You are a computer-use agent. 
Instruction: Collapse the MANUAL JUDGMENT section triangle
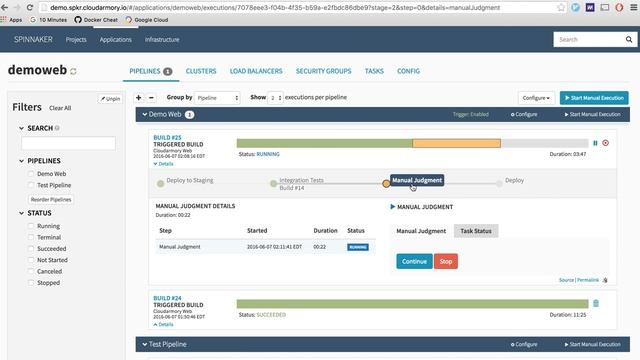pyautogui.click(x=393, y=207)
